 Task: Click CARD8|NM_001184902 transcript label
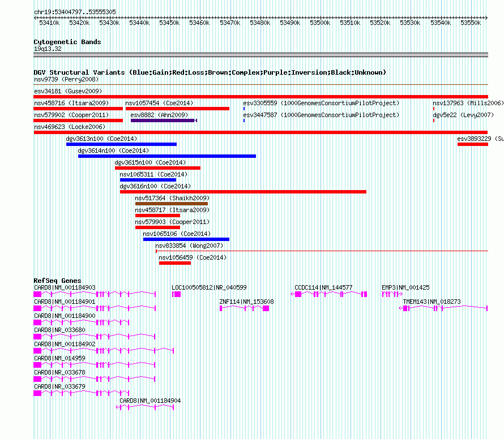click(65, 344)
